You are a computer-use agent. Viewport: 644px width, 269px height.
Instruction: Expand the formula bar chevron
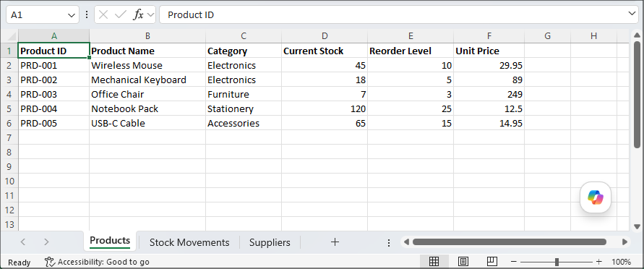pos(632,14)
